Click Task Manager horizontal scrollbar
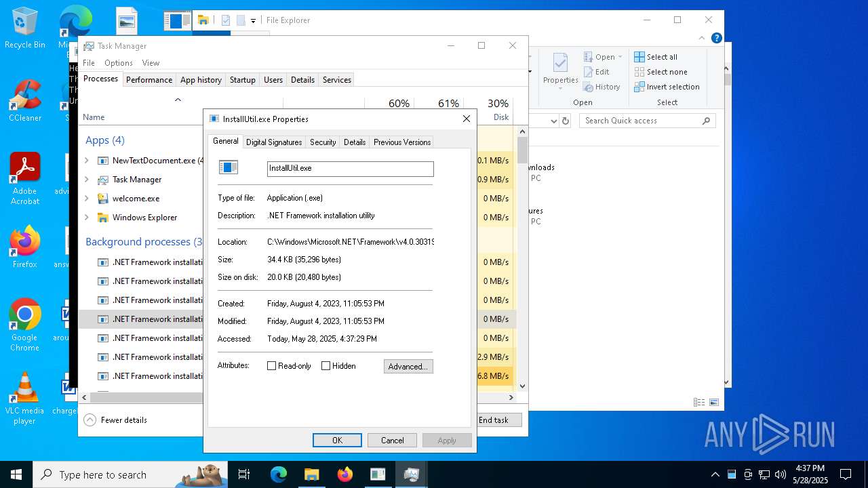The height and width of the screenshot is (488, 868). pos(146,398)
